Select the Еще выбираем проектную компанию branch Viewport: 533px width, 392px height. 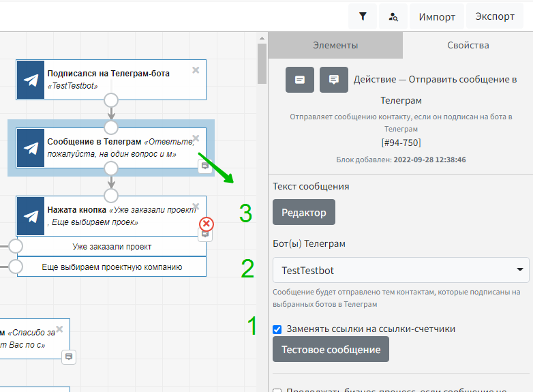point(111,267)
